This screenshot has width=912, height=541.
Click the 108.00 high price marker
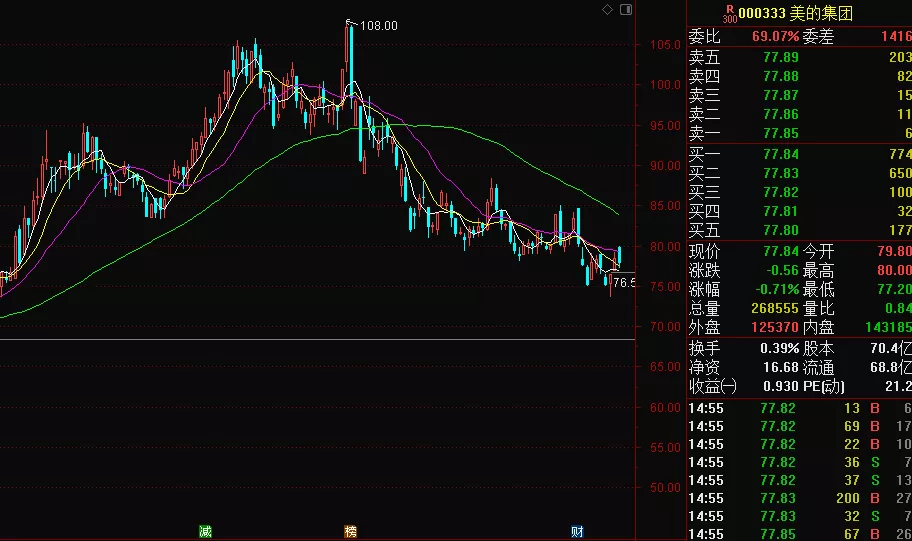[378, 25]
